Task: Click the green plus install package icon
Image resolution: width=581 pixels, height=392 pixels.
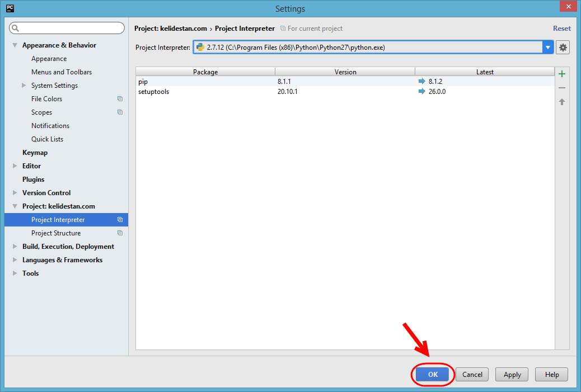Action: point(562,74)
